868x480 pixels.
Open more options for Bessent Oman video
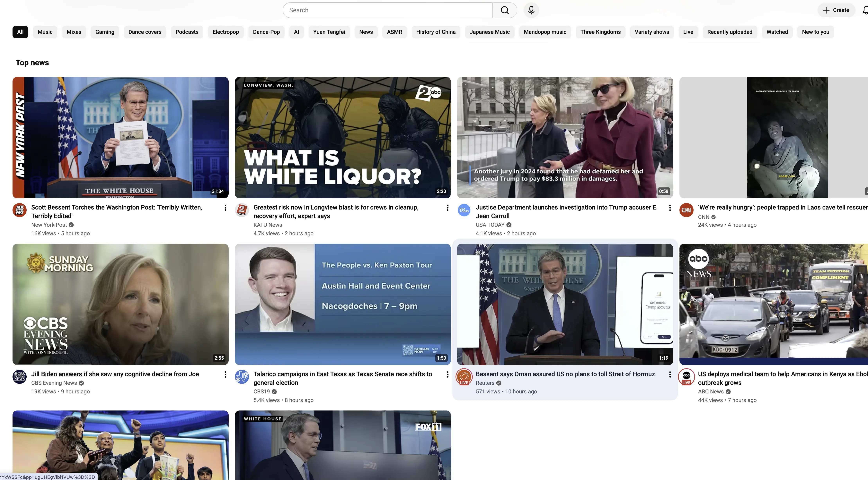coord(669,374)
